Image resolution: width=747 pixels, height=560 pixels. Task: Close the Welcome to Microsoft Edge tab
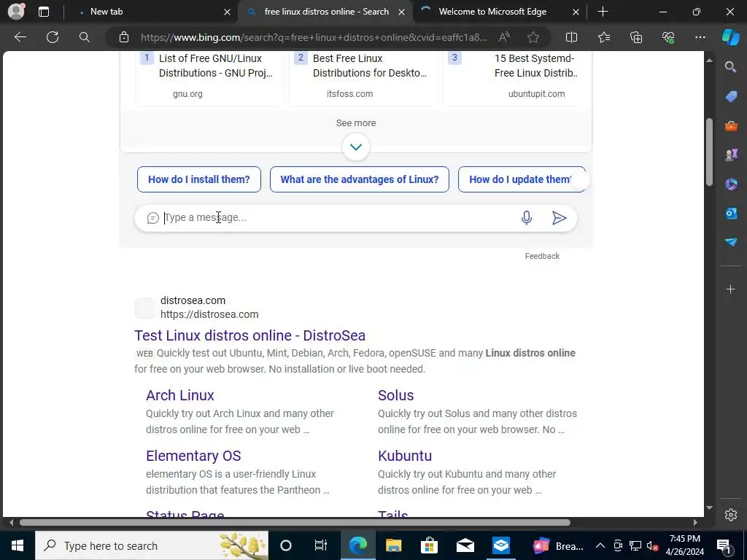click(576, 12)
